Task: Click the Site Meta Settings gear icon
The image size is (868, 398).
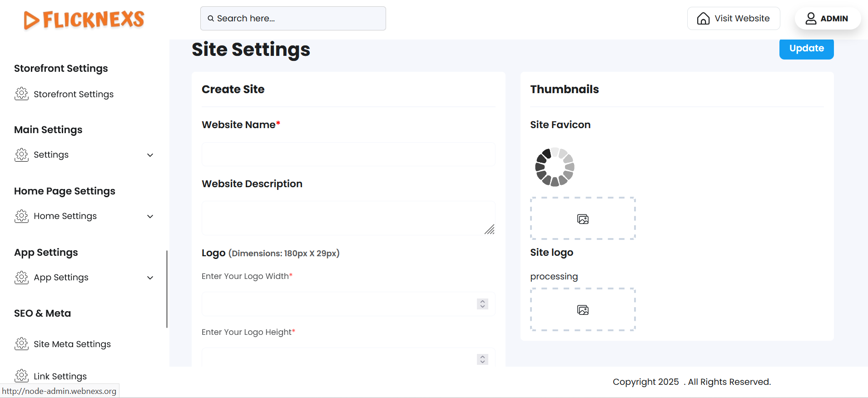Action: (x=21, y=344)
